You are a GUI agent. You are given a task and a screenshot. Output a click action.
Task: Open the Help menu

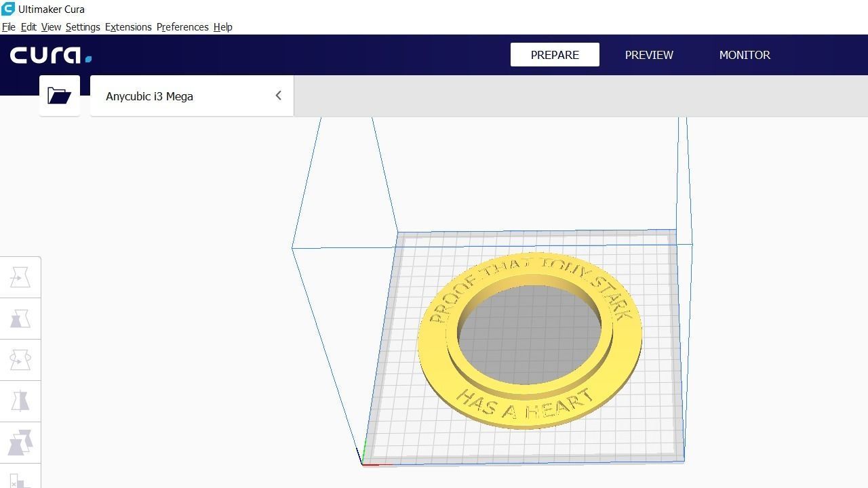222,27
